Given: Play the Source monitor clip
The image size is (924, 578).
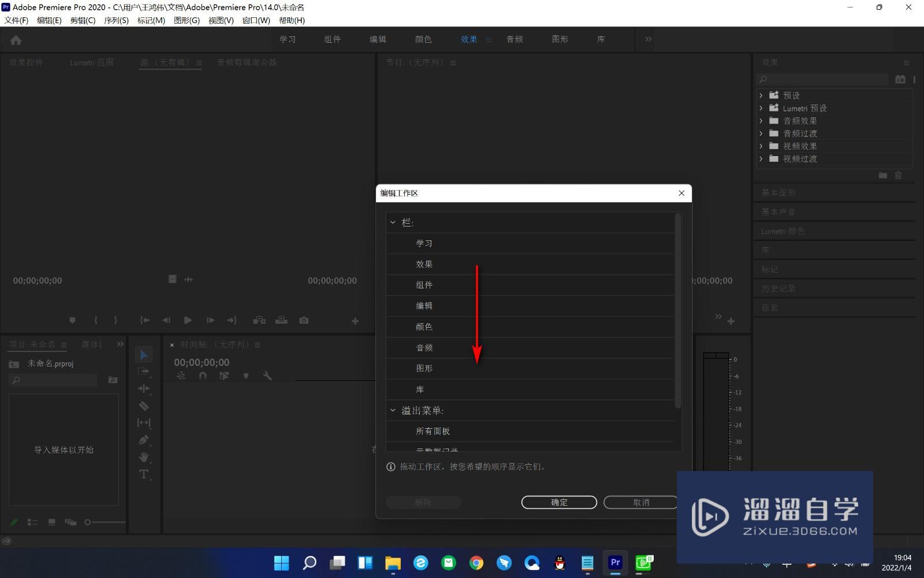Looking at the screenshot, I should point(188,320).
